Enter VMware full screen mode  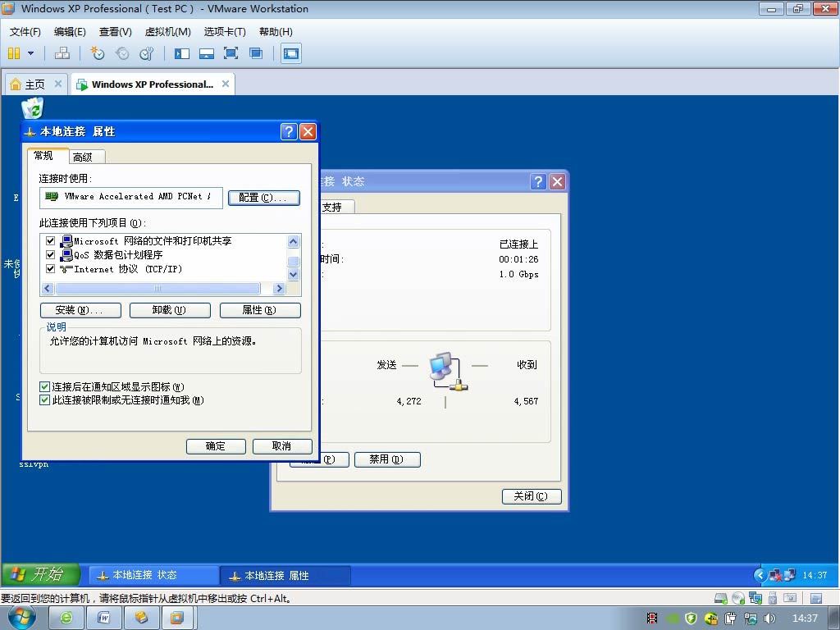tap(231, 53)
